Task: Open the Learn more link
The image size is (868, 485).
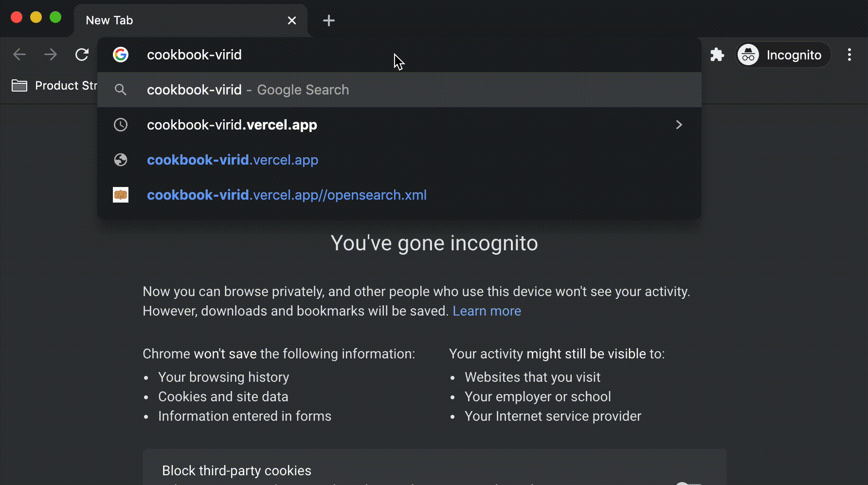Action: point(487,311)
